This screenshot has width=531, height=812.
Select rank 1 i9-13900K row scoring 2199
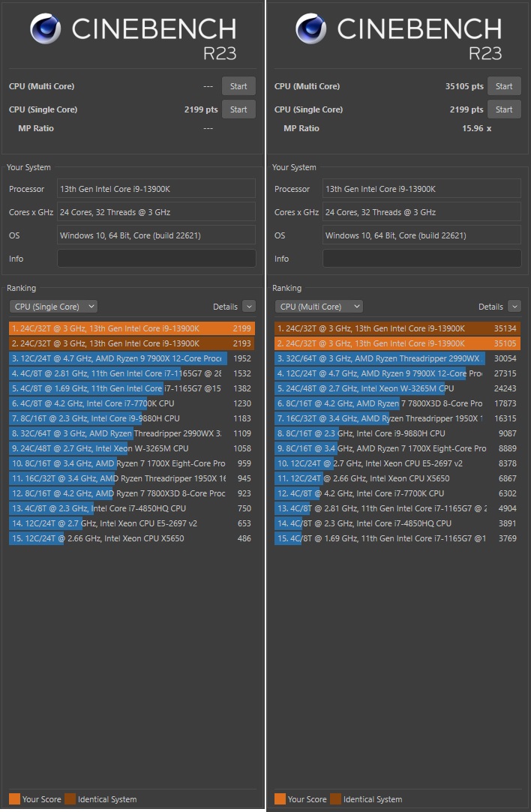[x=131, y=328]
